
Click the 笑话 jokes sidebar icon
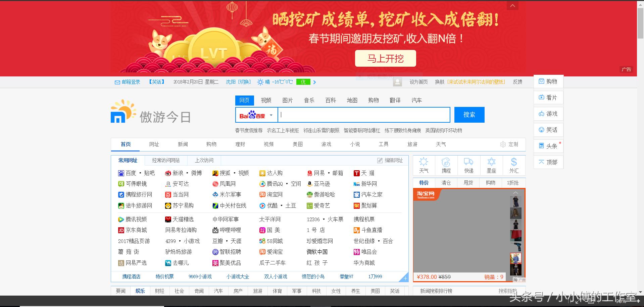[x=548, y=130]
